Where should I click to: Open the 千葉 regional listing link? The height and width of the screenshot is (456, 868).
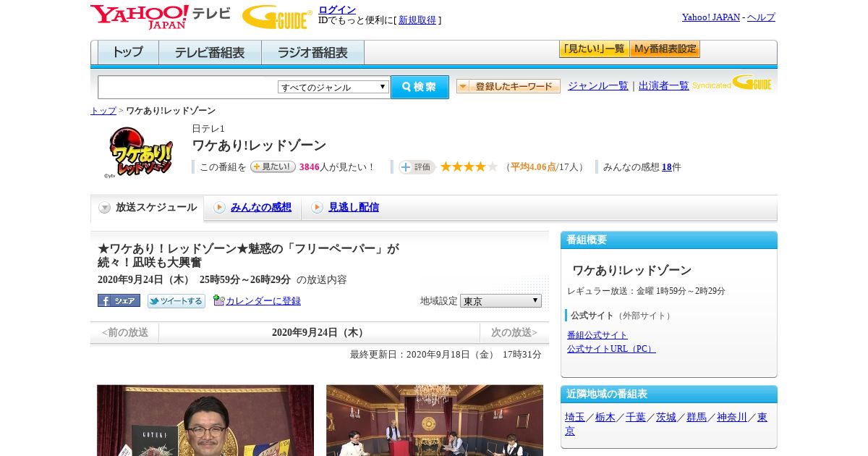pyautogui.click(x=636, y=417)
